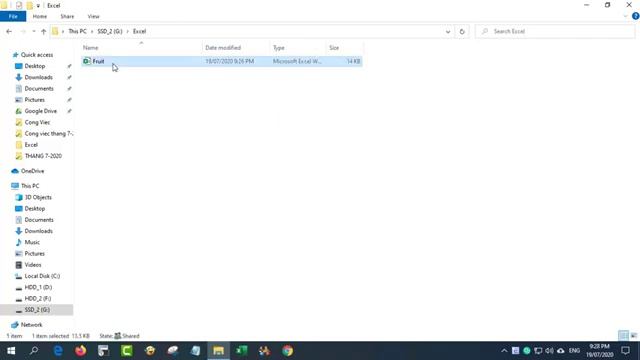Switch to the Details view layout
This screenshot has width=640, height=360.
pos(623,336)
